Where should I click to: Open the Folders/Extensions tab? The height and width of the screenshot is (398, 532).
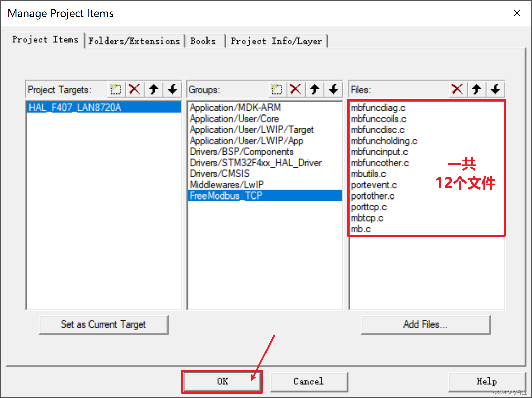134,41
